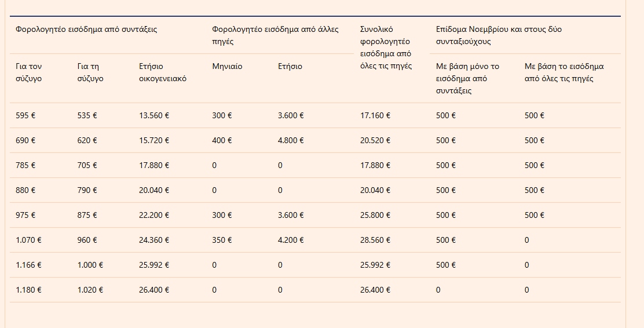Click the 22.200 € cell
The image size is (644, 328).
(x=154, y=215)
